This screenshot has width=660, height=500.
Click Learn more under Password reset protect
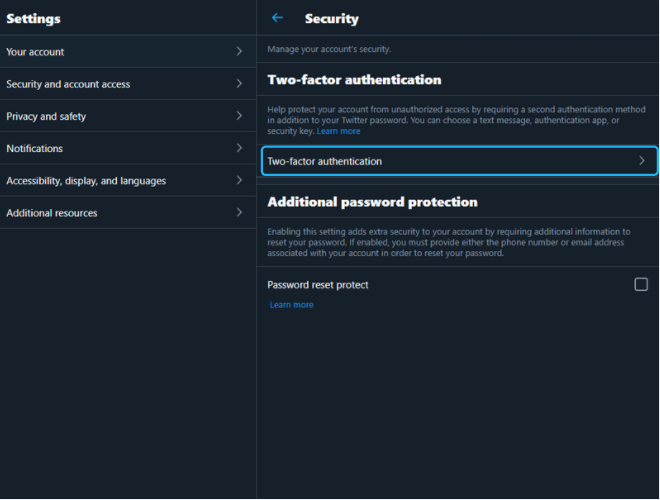(x=291, y=305)
